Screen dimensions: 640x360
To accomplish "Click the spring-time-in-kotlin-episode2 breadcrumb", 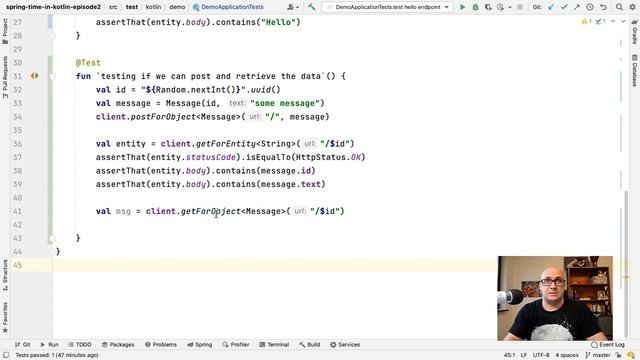I will [x=53, y=7].
